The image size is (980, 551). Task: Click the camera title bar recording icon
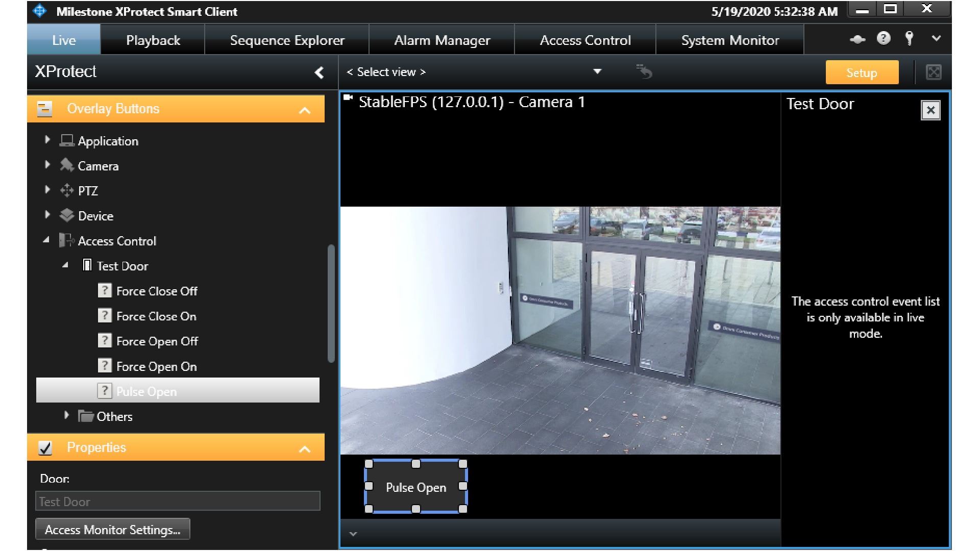point(348,98)
